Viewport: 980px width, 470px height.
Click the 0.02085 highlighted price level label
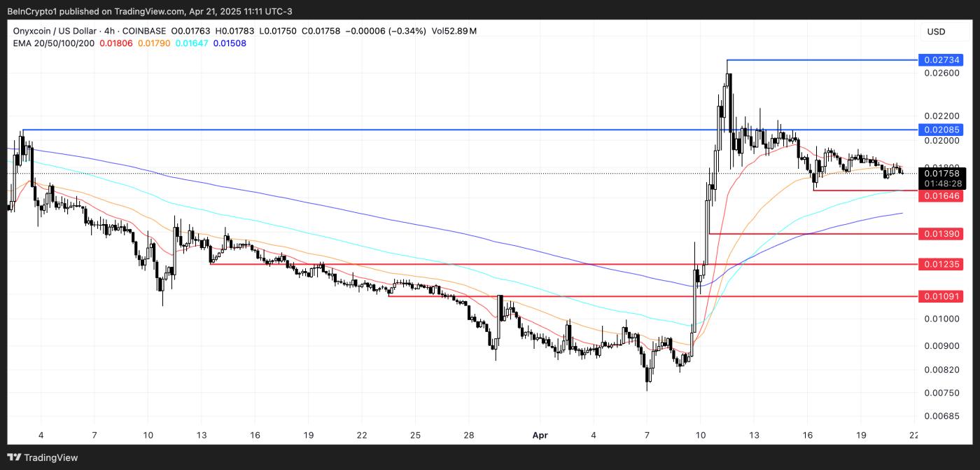941,130
